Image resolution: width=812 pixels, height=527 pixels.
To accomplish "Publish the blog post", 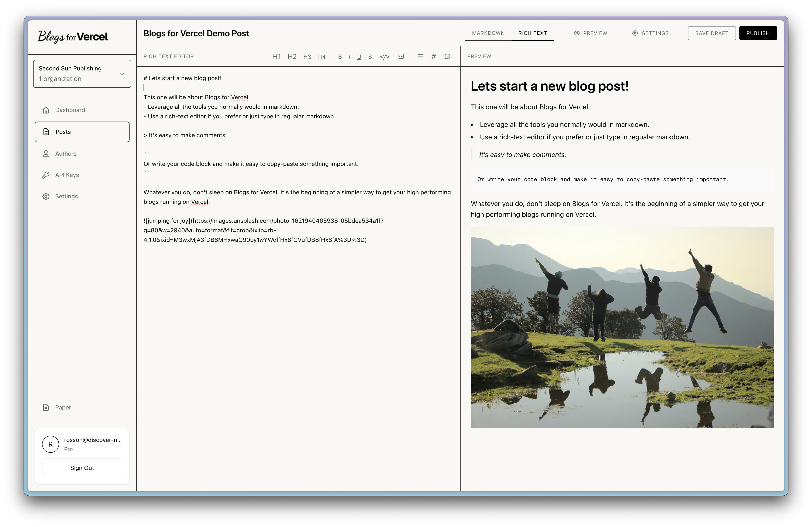I will (758, 33).
